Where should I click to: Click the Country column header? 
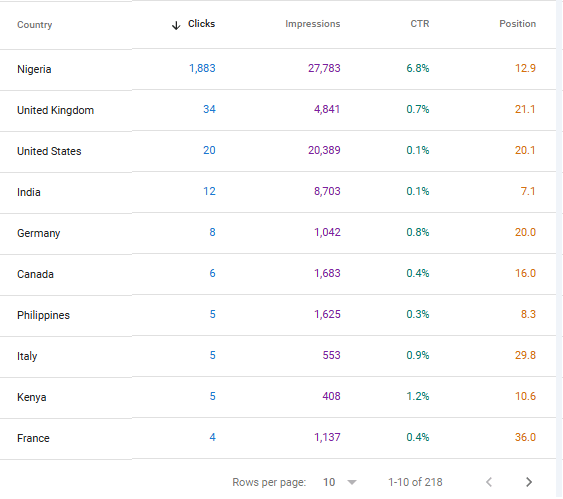[x=34, y=25]
